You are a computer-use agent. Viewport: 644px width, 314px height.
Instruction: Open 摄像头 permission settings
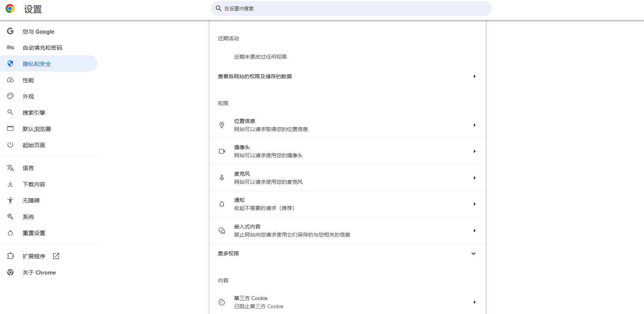tap(348, 151)
